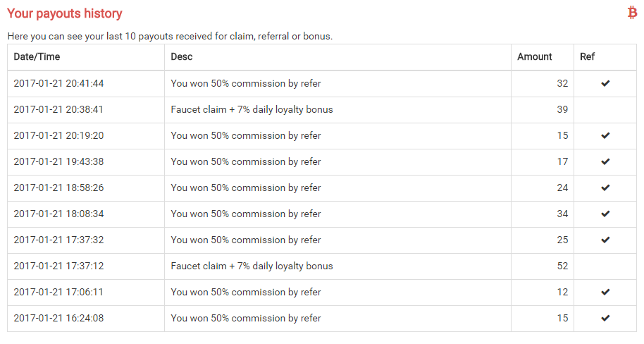Image resolution: width=644 pixels, height=344 pixels.
Task: Select the 20:38:41 faucet claim description
Action: coord(252,109)
